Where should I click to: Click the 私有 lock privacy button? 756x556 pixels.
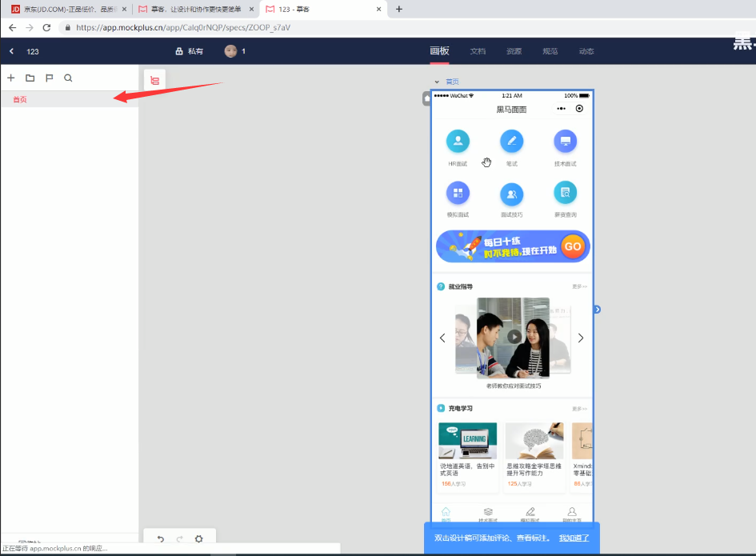189,51
